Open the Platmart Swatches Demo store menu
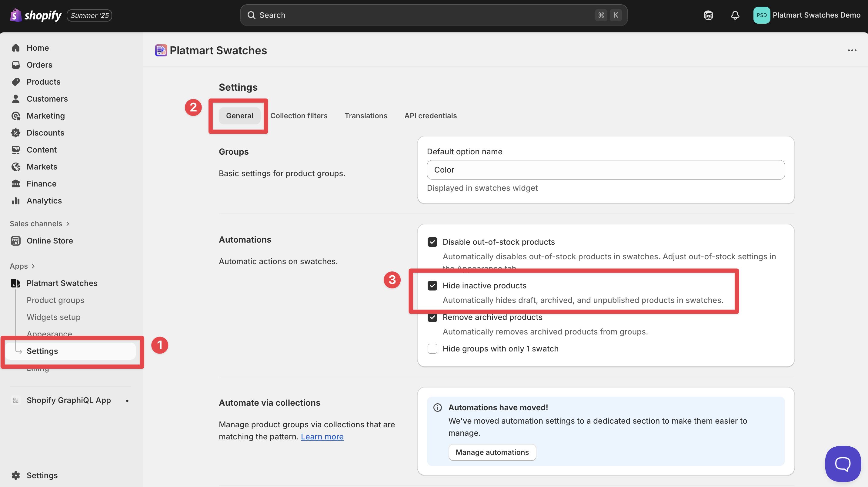The height and width of the screenshot is (487, 868). [x=807, y=15]
